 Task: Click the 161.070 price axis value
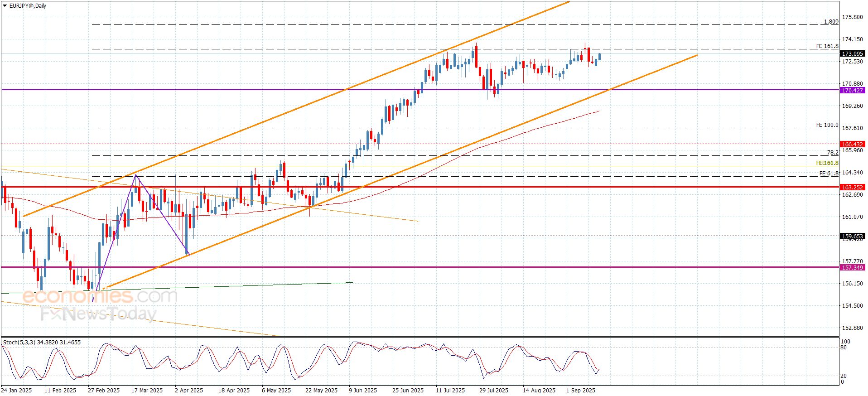852,217
